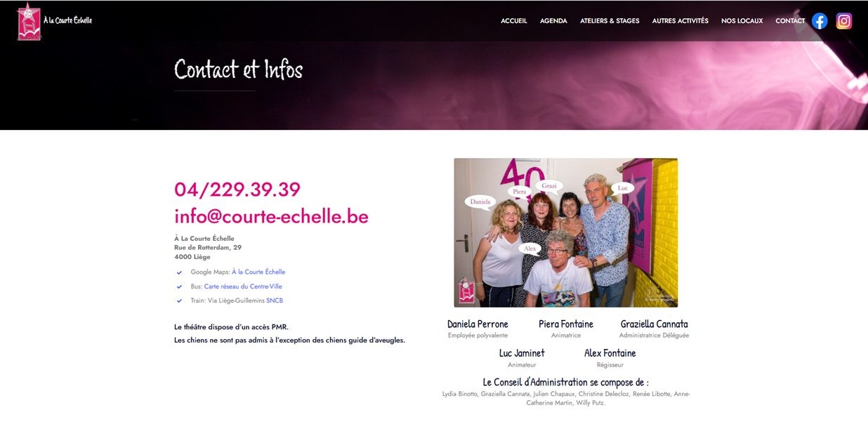868x429 pixels.
Task: Open the Facebook page icon
Action: point(820,21)
